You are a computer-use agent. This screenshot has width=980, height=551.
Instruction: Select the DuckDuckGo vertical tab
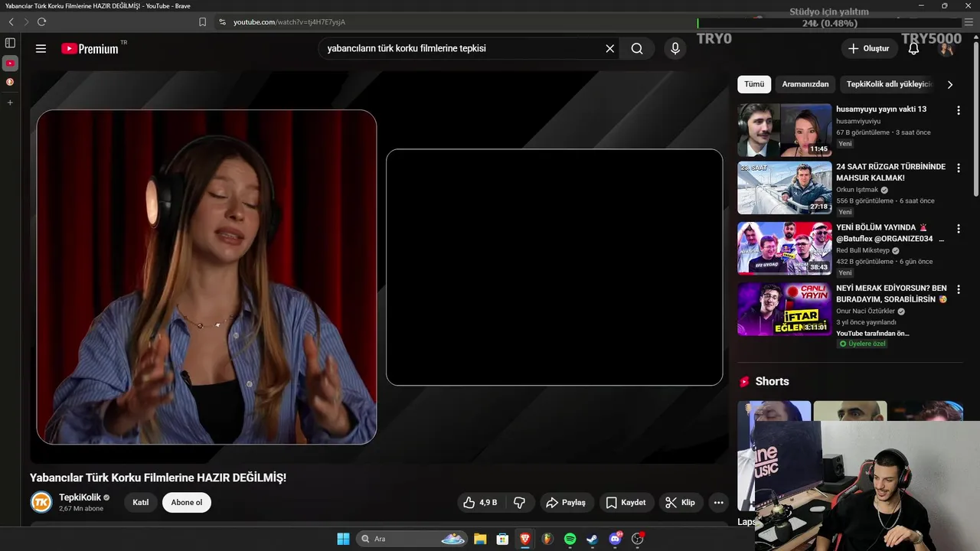point(10,82)
